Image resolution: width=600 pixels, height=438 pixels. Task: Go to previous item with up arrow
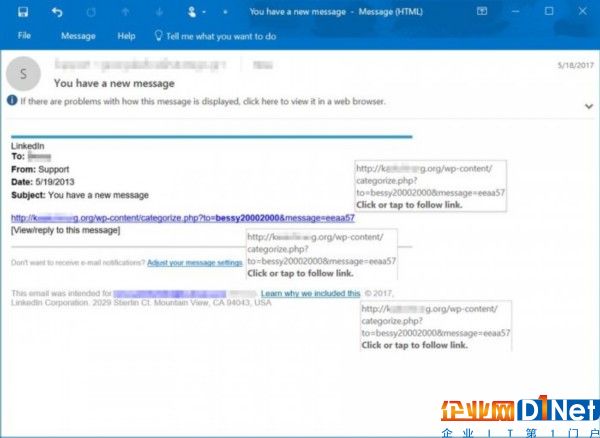[125, 12]
